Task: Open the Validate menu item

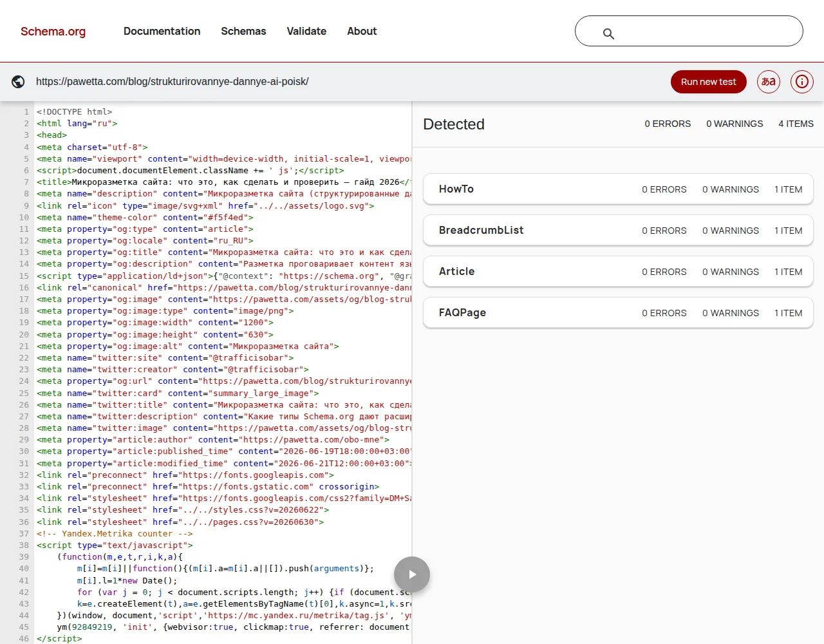Action: click(x=306, y=31)
